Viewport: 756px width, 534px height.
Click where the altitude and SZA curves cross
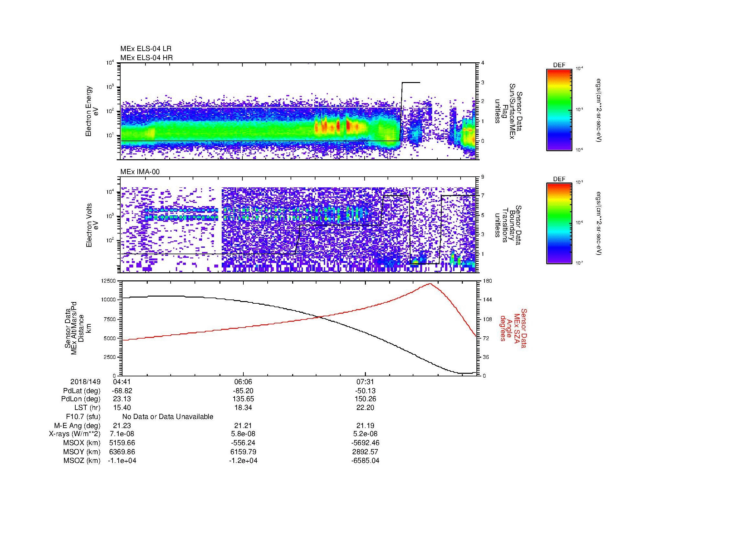[319, 317]
